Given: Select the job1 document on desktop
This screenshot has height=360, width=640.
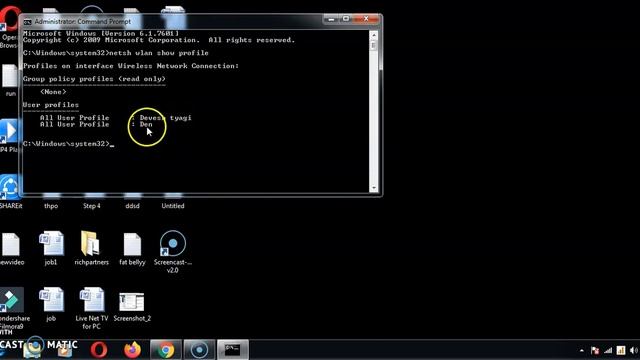Looking at the screenshot, I should (x=51, y=248).
